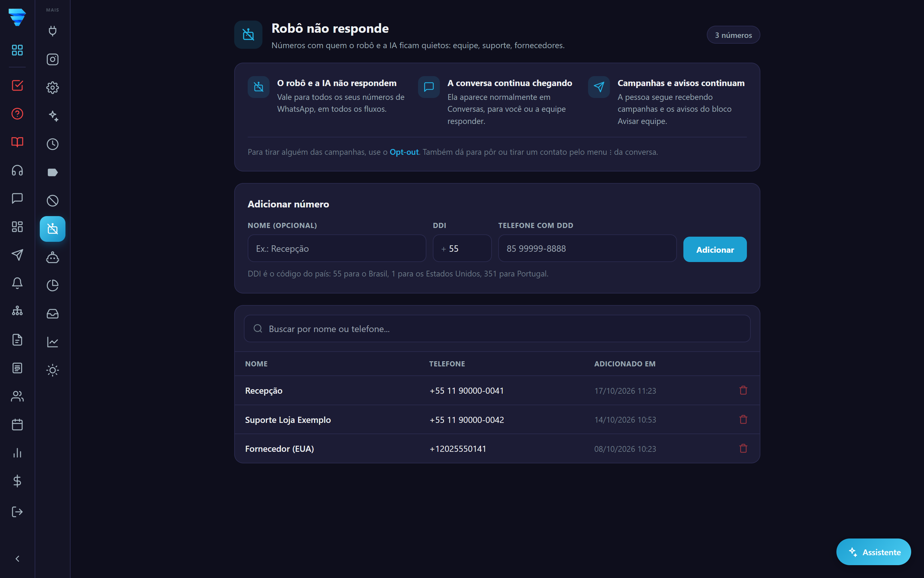Open the people contacts icon
Viewport: 924px width, 578px height.
[17, 397]
